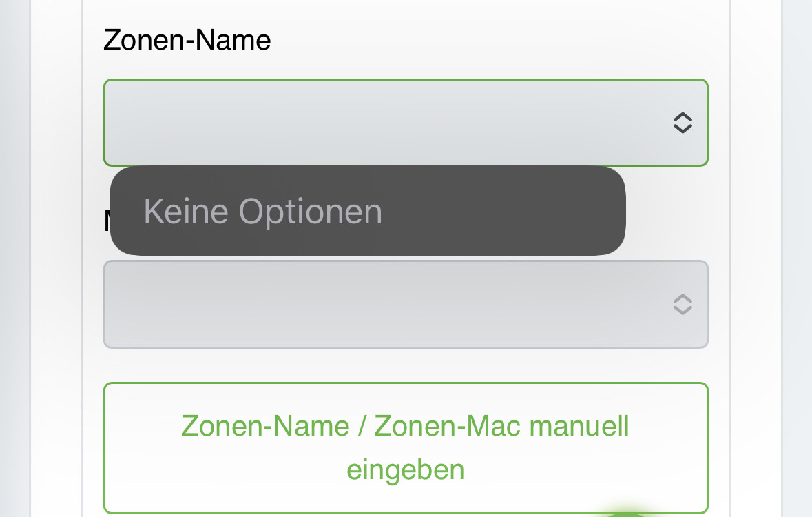812x517 pixels.
Task: Click the Zonen-Name field label
Action: [187, 40]
